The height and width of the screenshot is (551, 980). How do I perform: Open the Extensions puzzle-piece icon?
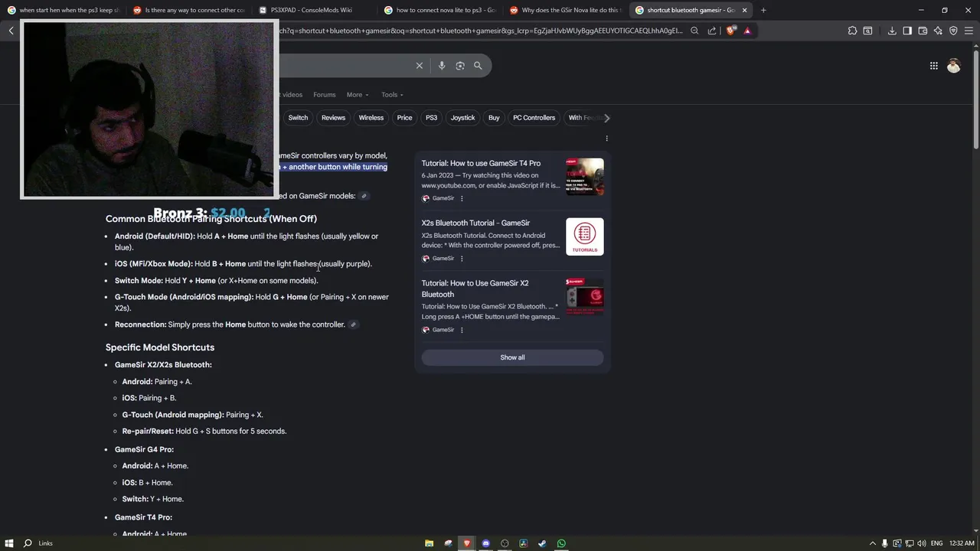click(852, 31)
